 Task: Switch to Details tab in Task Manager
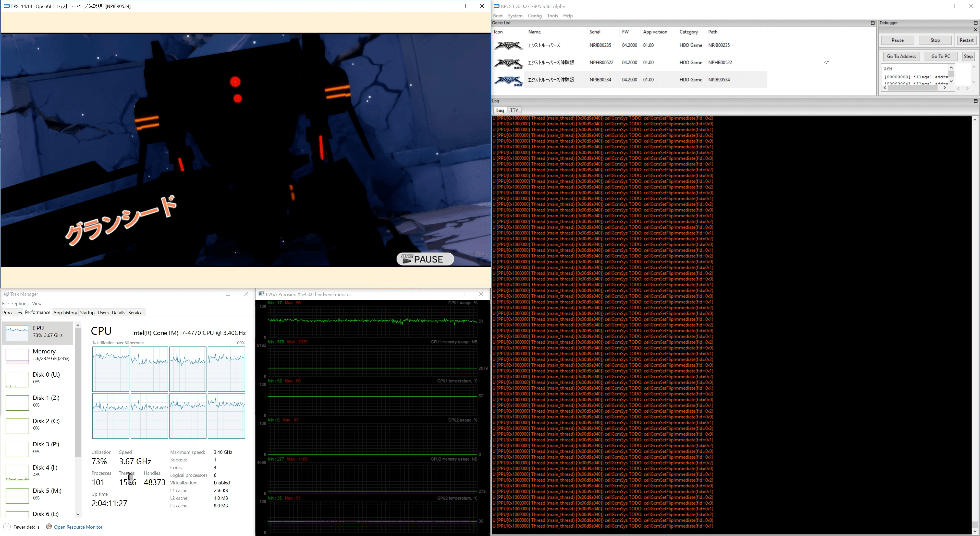pos(118,313)
